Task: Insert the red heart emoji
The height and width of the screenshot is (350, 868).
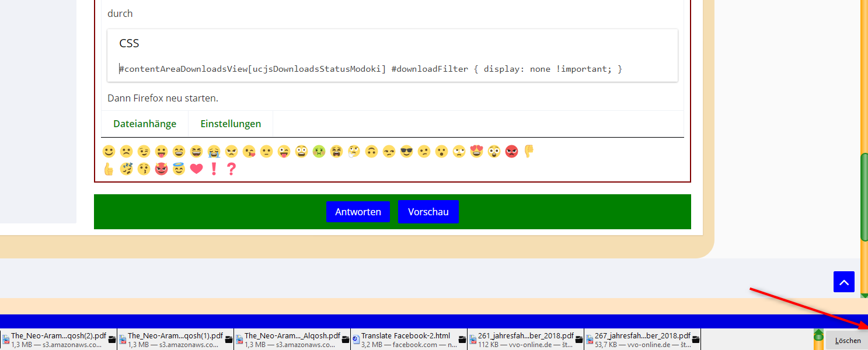Action: click(x=196, y=169)
